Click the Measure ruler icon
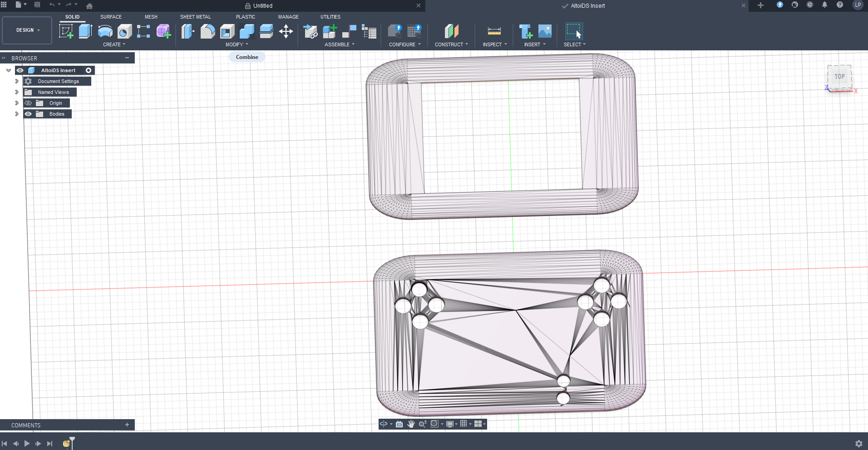The width and height of the screenshot is (868, 450). point(494,31)
